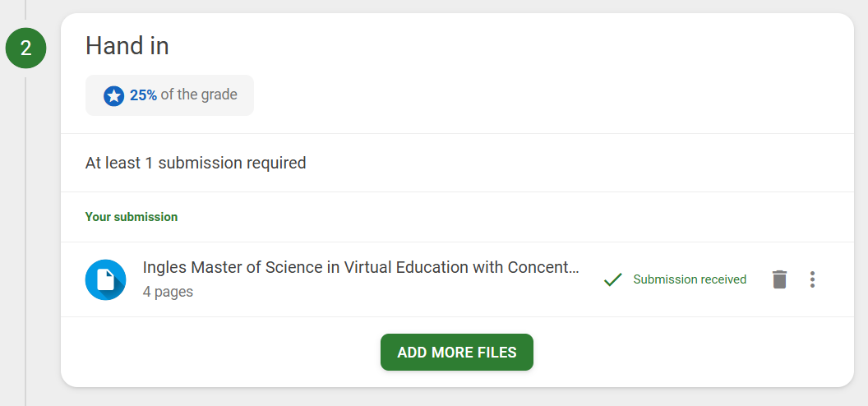Open the blue document file icon

[x=106, y=280]
